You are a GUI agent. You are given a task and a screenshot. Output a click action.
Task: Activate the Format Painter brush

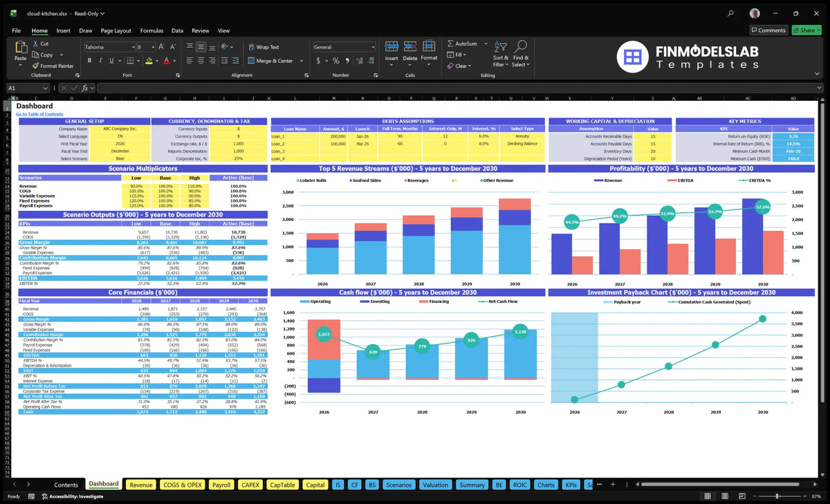click(53, 66)
